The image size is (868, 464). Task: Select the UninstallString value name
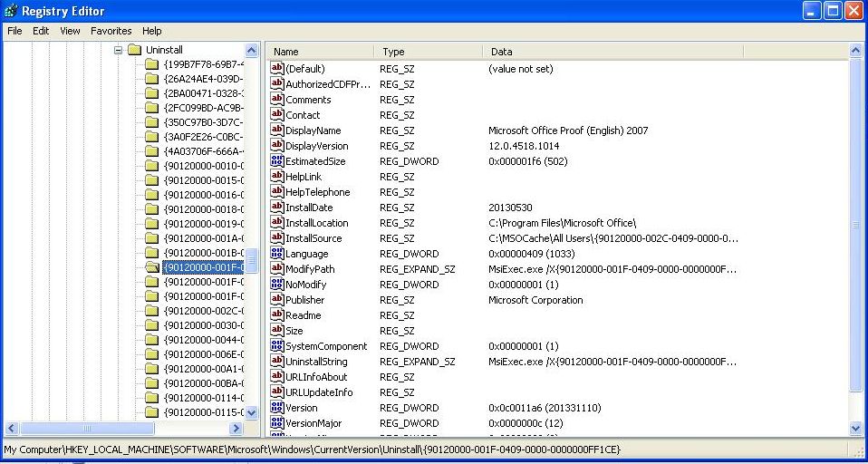(x=316, y=362)
